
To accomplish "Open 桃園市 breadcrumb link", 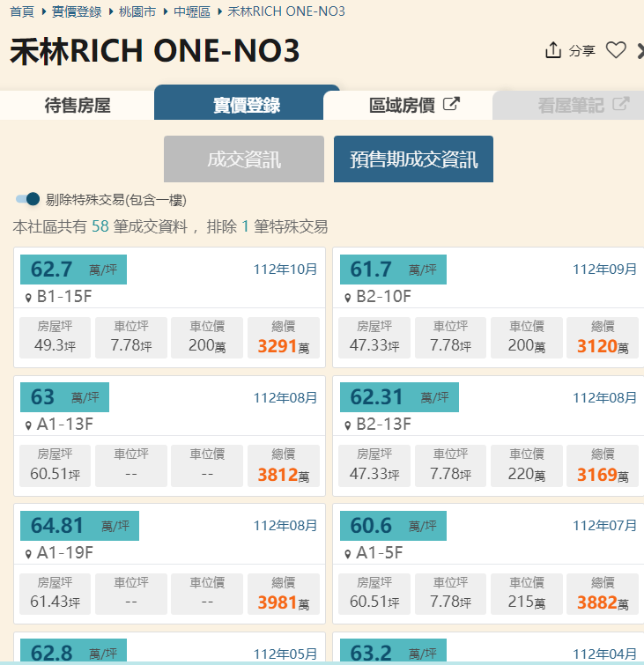I will click(137, 11).
